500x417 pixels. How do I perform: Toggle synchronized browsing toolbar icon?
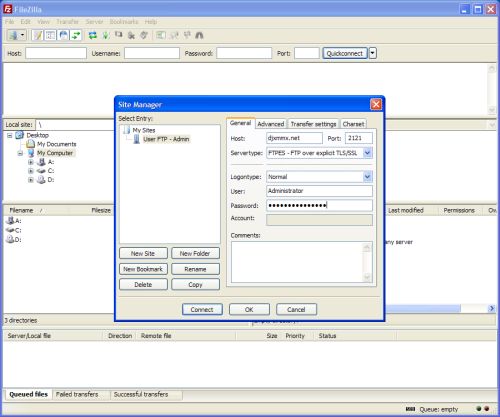(187, 35)
